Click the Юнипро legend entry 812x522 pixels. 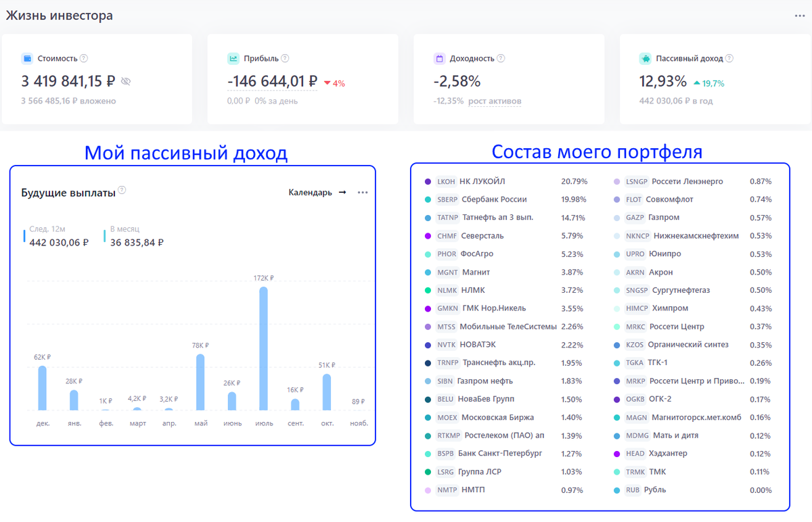pos(664,254)
